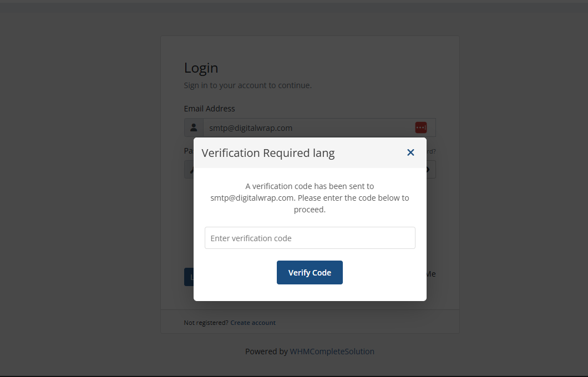Click the partially hidden Login button
The image size is (588, 377).
click(x=189, y=277)
